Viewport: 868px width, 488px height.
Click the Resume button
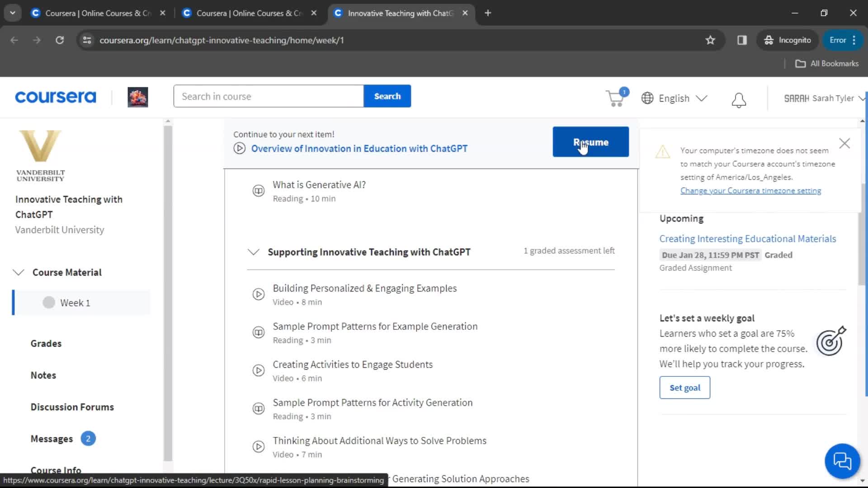coord(590,142)
